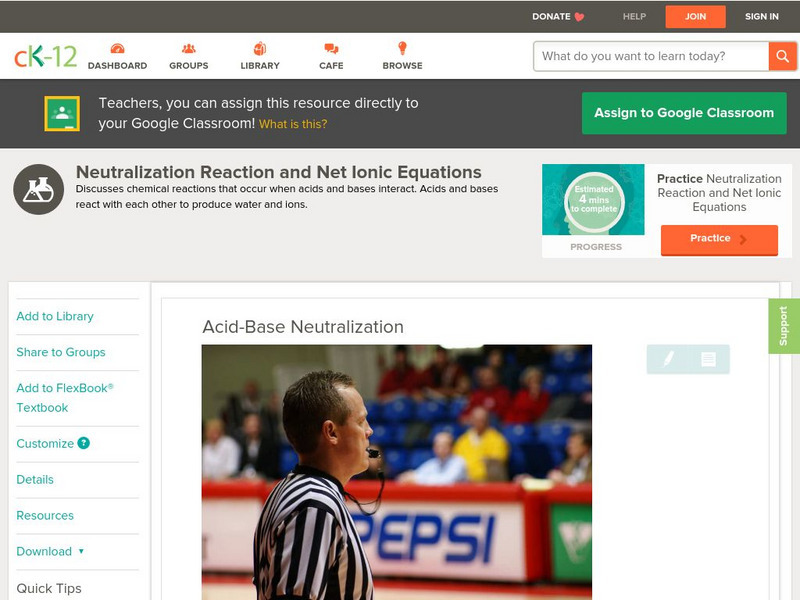Open the Details sidebar link
This screenshot has width=800, height=600.
pos(35,479)
